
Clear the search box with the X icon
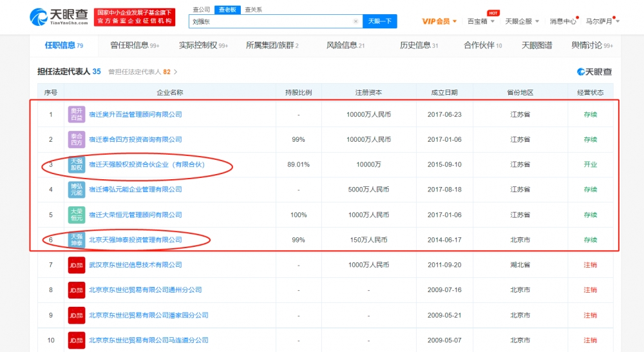pos(355,21)
